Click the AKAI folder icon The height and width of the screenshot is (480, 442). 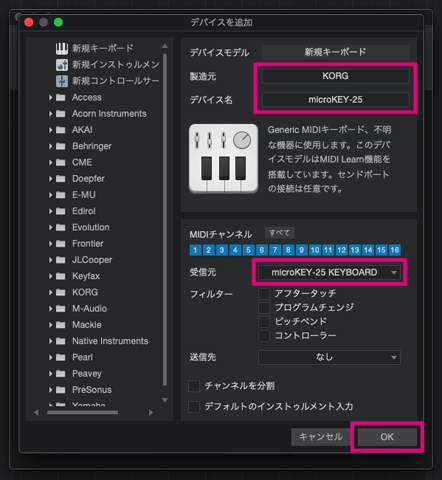tap(60, 130)
